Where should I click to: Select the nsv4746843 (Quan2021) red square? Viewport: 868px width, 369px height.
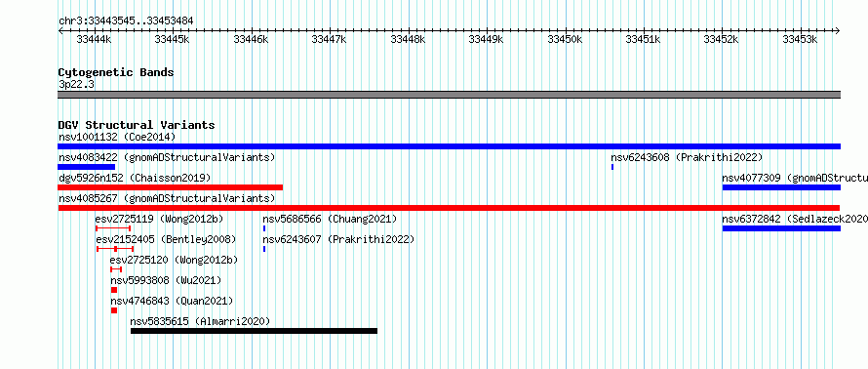(114, 310)
